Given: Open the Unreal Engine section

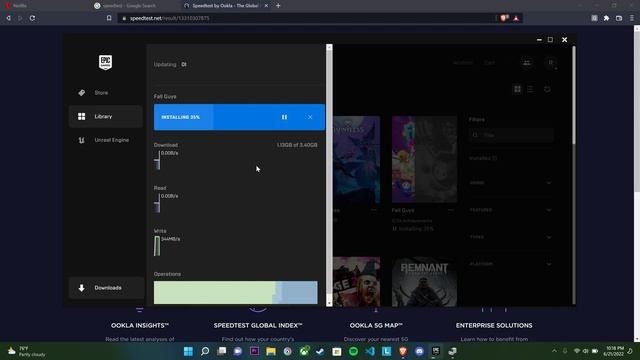Looking at the screenshot, I should [106, 140].
